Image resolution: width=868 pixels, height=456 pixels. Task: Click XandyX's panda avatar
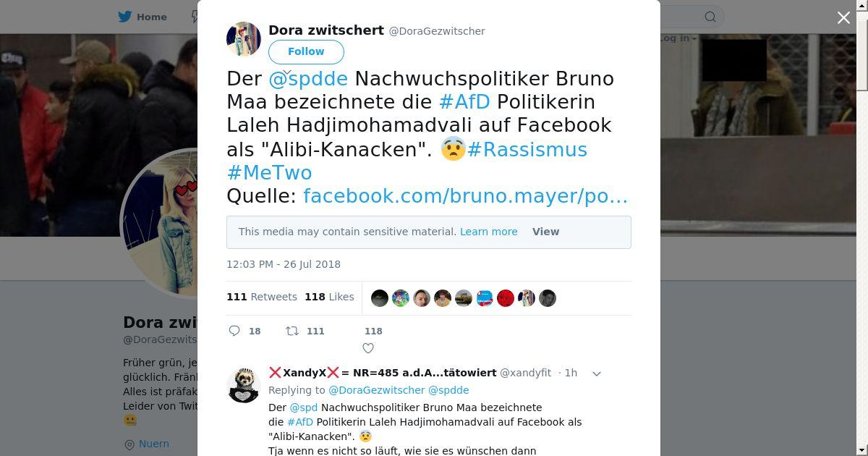coord(244,384)
